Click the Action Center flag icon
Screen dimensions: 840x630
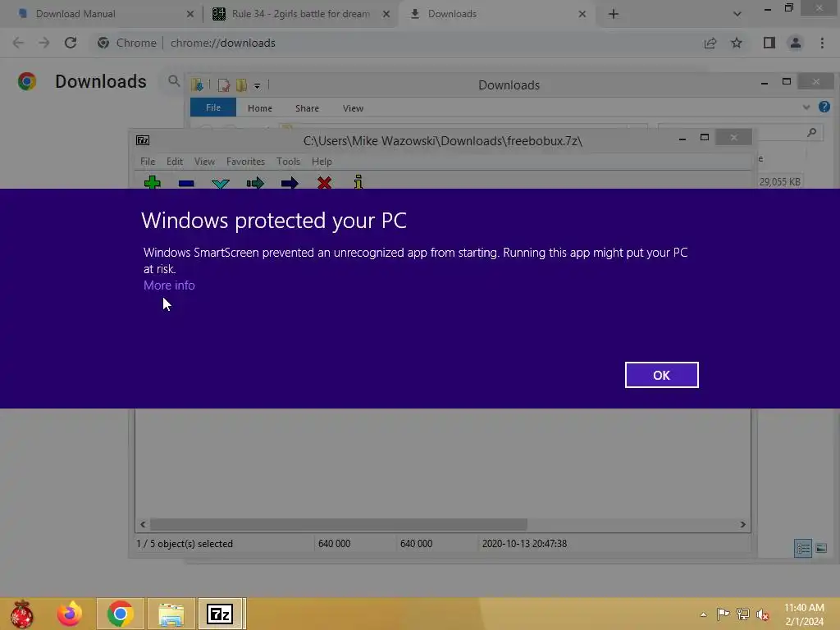pyautogui.click(x=723, y=614)
